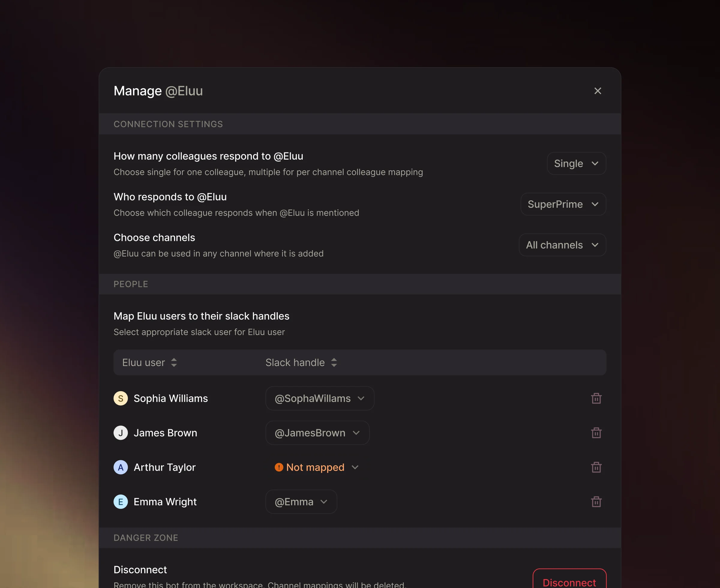Expand the SuperPrime responder dropdown

(x=563, y=204)
